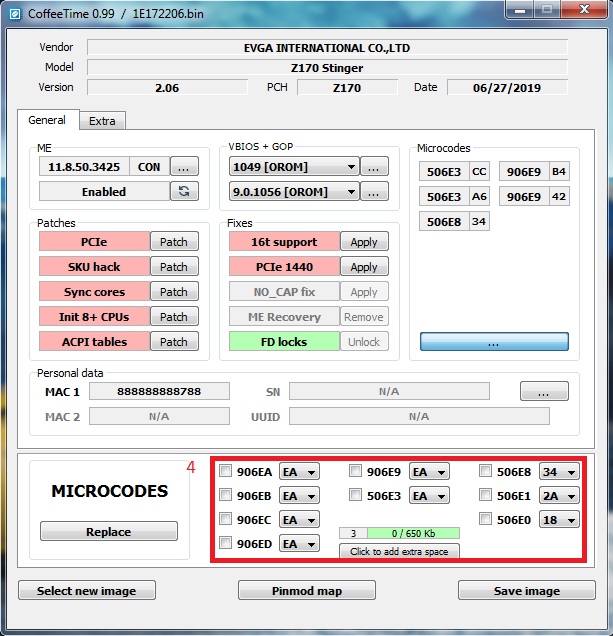Screen dimensions: 613x636
Task: Patch the Sync cores entry
Action: click(x=174, y=292)
